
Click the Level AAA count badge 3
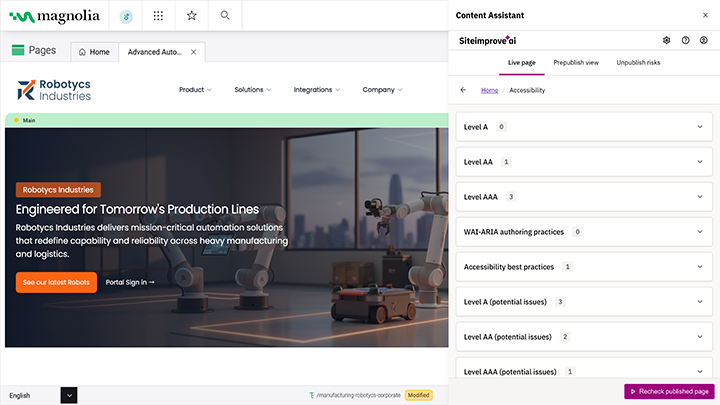511,197
